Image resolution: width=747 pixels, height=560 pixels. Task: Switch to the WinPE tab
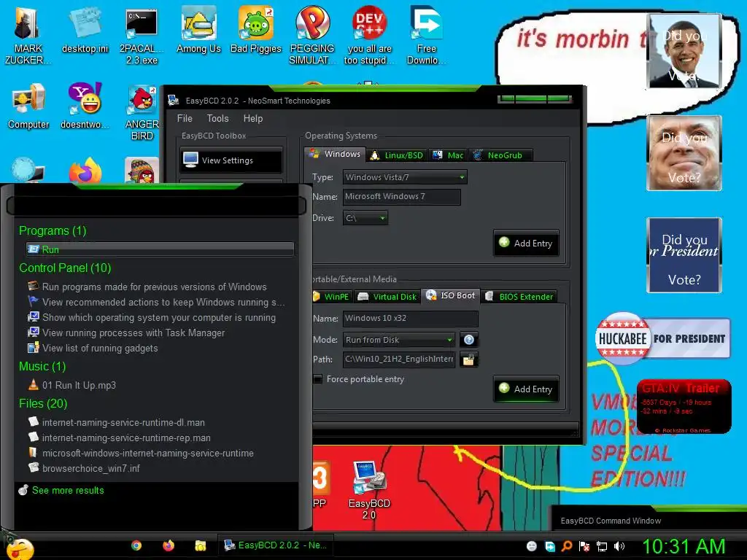point(332,297)
